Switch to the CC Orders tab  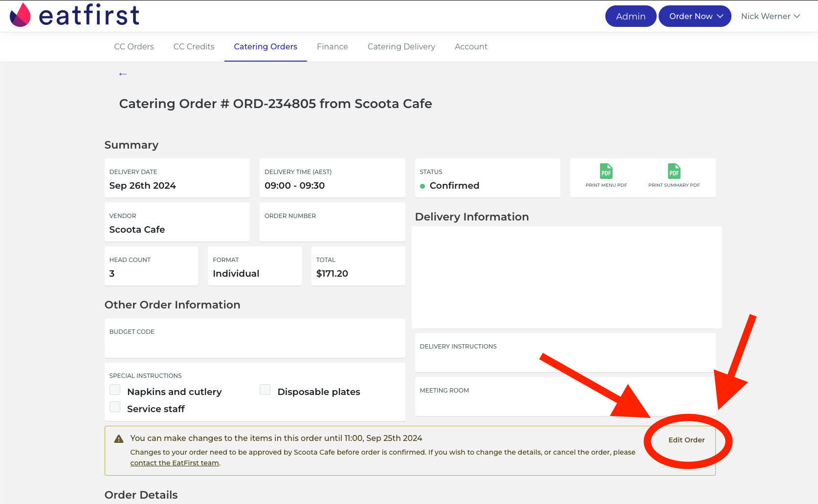click(x=134, y=46)
